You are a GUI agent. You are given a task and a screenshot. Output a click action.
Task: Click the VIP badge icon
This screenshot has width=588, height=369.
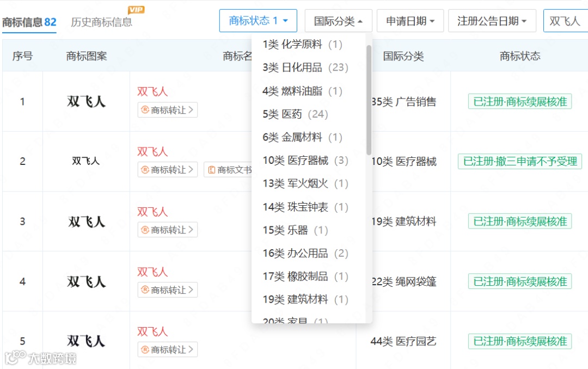tap(136, 10)
